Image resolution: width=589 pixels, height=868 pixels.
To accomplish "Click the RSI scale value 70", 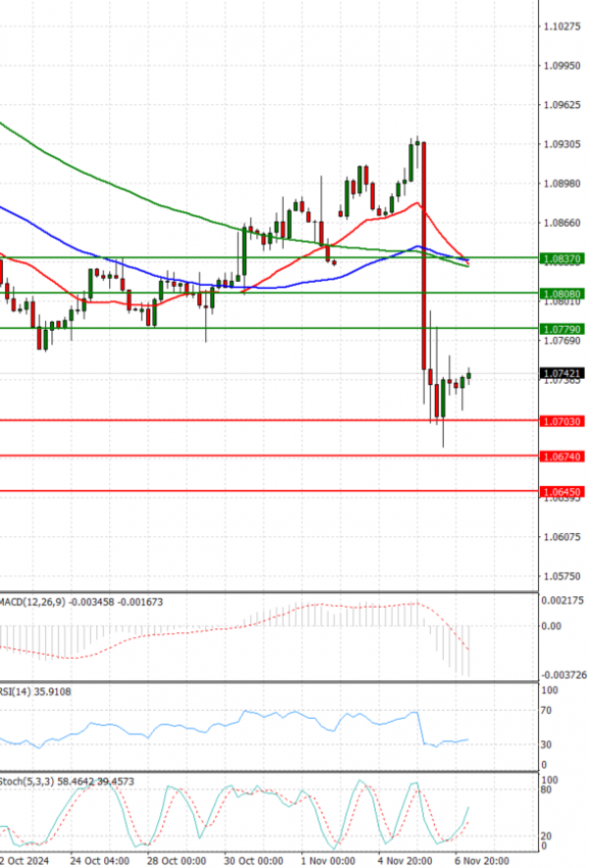I will [x=547, y=710].
